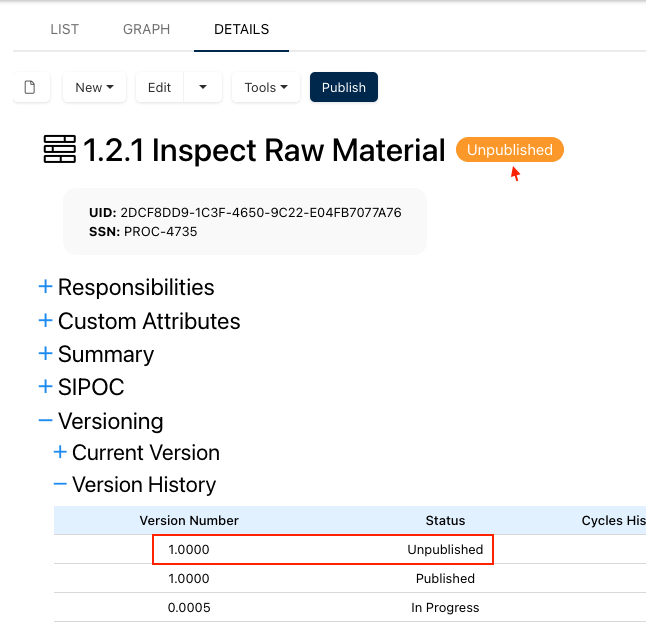Open the Tools dropdown menu

tap(265, 87)
